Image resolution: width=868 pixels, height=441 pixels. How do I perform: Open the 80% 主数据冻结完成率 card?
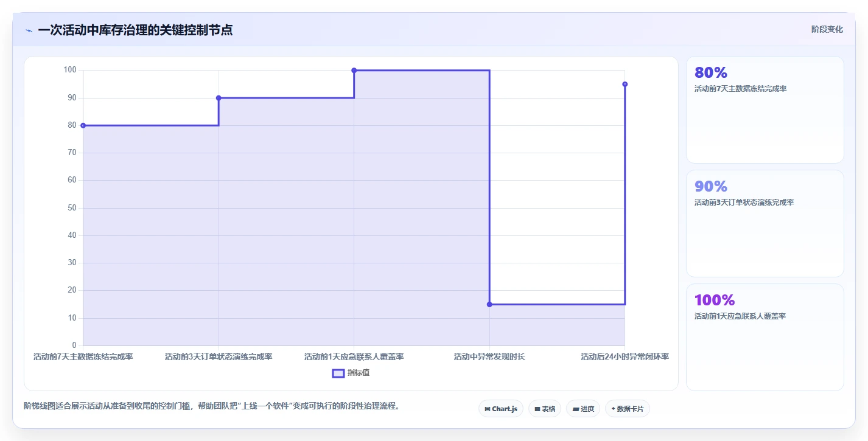(765, 110)
